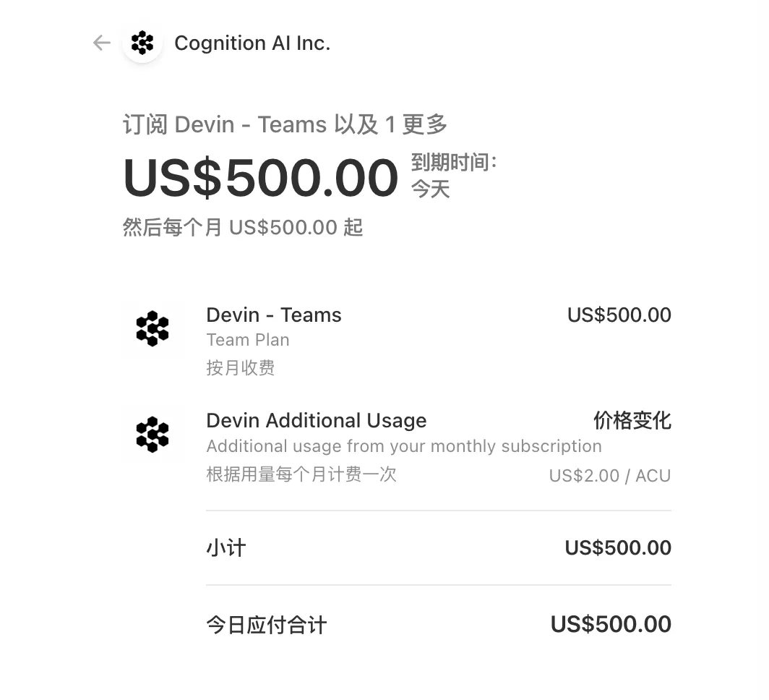Select the Team Plan subtitle text

[x=248, y=339]
